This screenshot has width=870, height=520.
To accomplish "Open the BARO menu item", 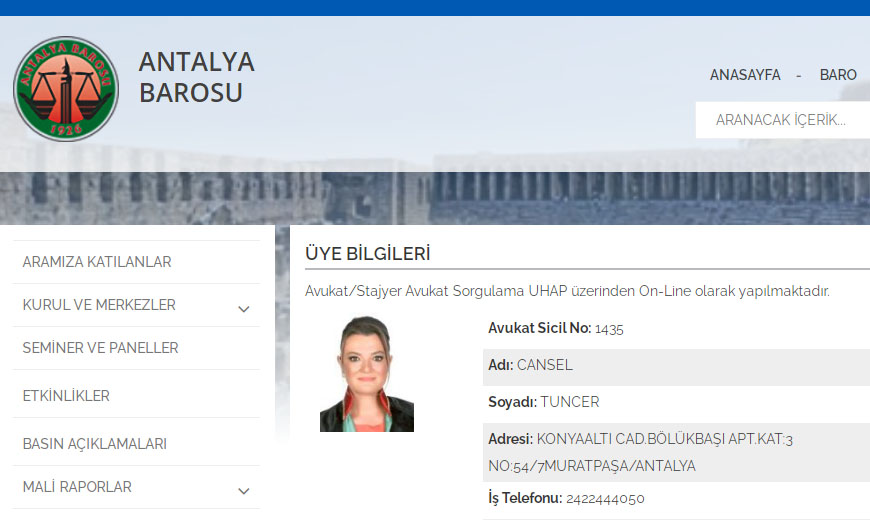I will pos(838,75).
